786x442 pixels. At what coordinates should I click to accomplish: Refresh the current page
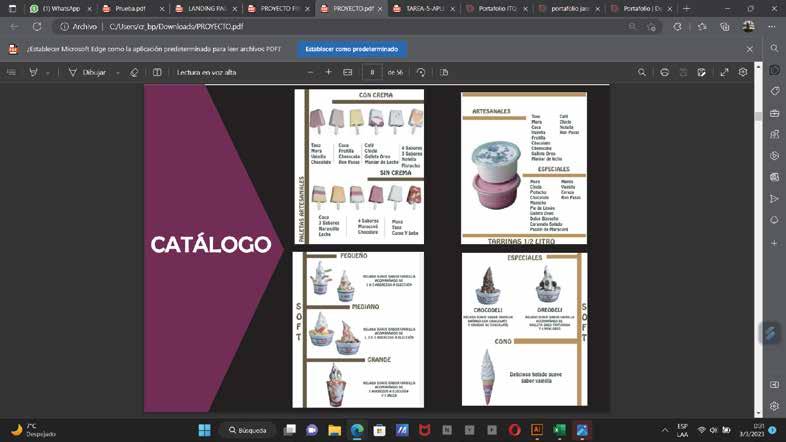(x=37, y=27)
